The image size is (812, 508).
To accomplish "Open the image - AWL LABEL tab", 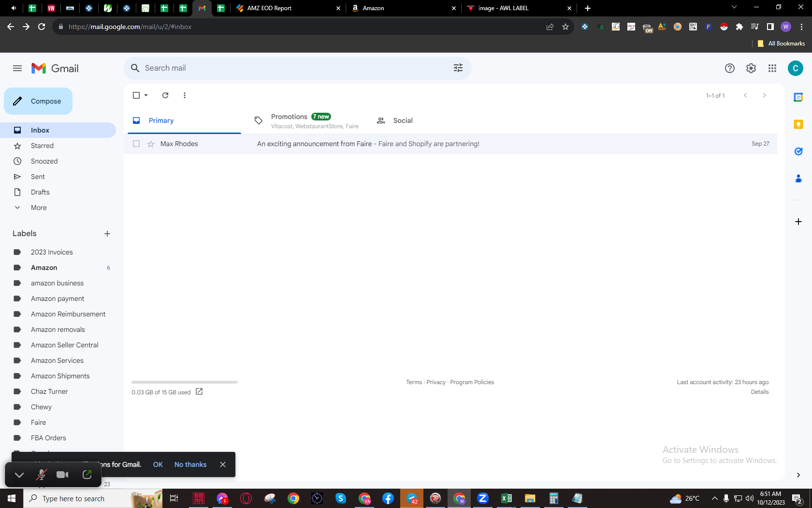I will coord(519,8).
